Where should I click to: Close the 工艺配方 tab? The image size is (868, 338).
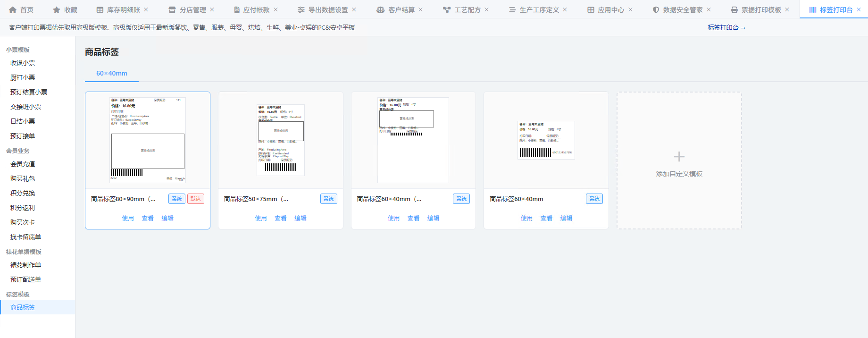(x=486, y=9)
